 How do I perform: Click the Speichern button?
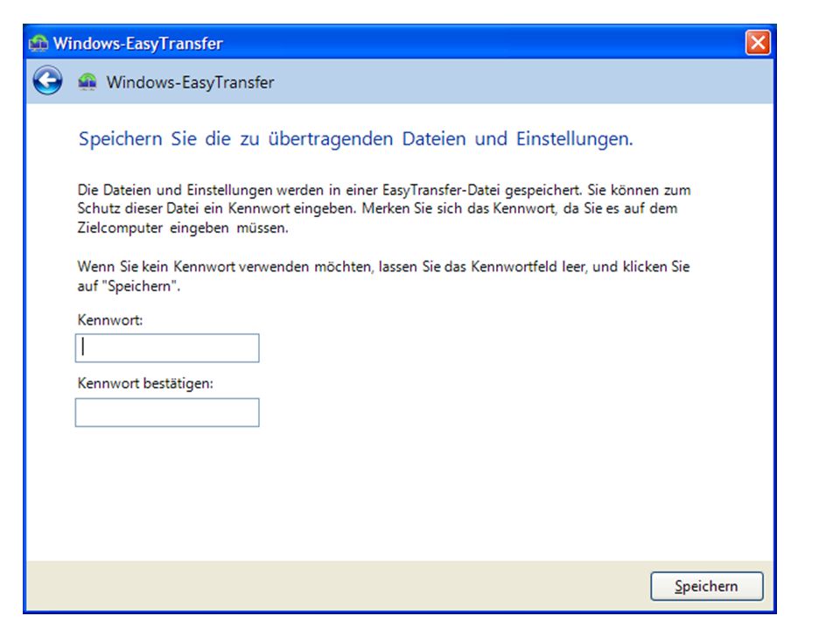tap(707, 586)
